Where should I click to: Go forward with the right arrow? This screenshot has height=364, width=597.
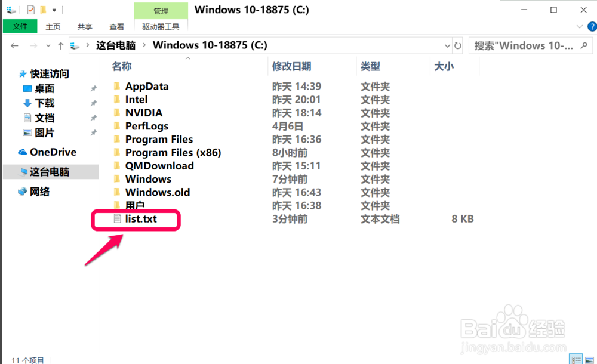33,46
